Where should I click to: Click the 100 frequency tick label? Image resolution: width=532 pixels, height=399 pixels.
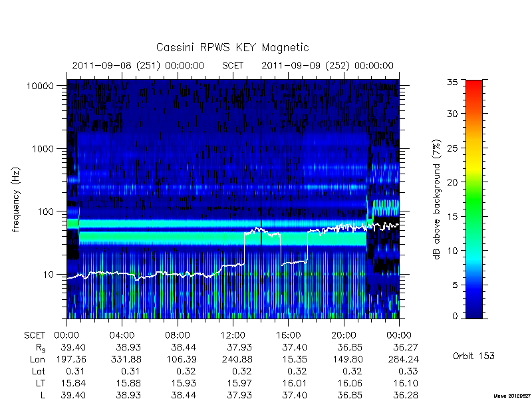pyautogui.click(x=45, y=211)
